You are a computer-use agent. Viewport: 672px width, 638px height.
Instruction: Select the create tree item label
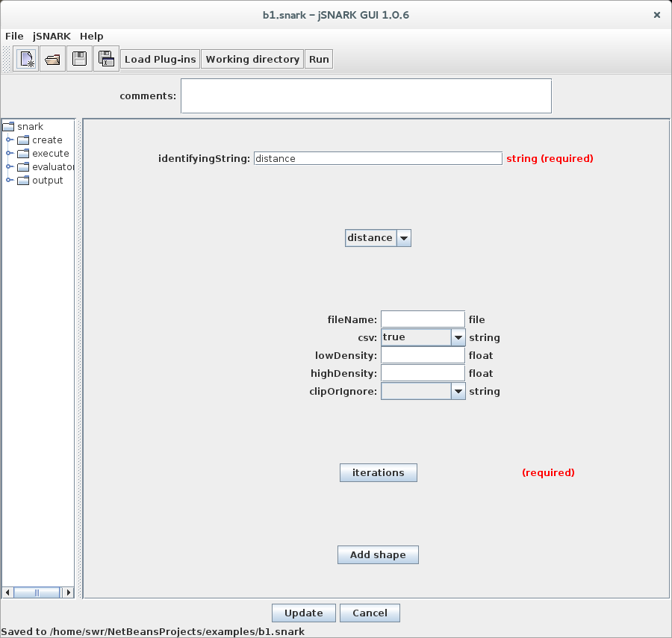[x=47, y=140]
